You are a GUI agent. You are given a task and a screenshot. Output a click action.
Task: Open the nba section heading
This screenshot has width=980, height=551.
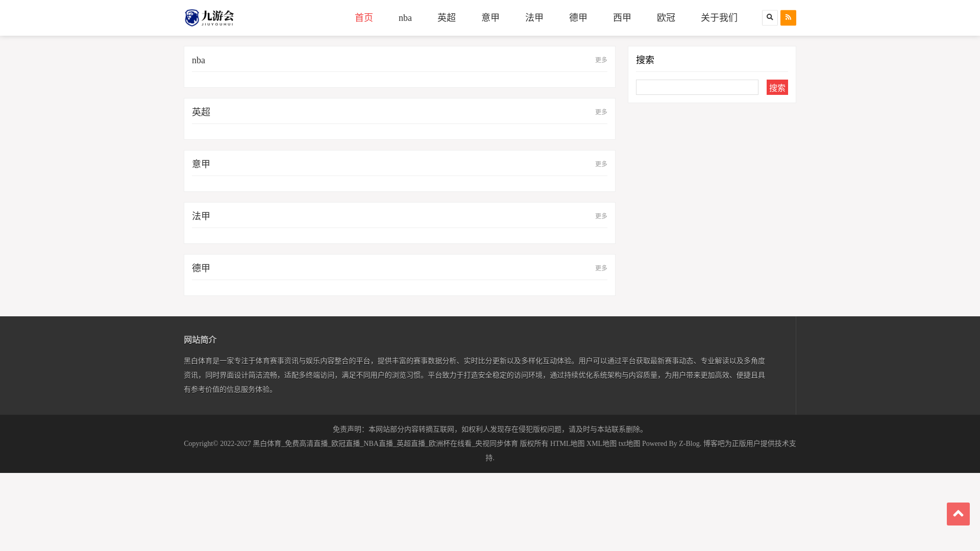[x=199, y=60]
